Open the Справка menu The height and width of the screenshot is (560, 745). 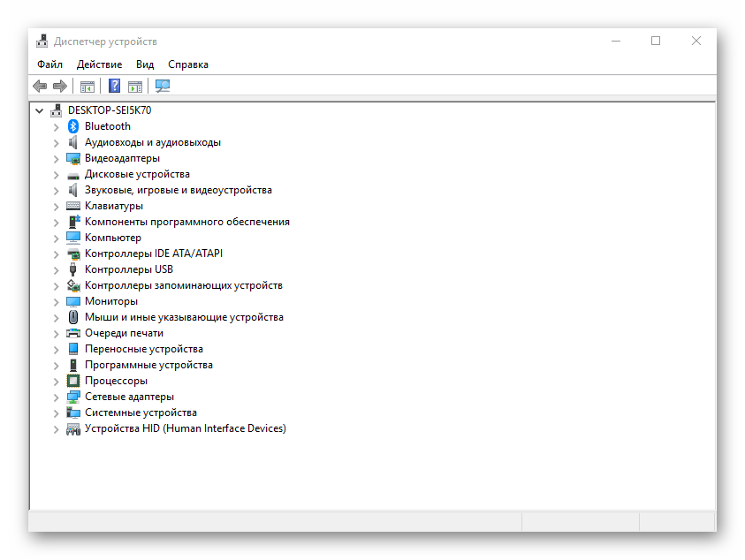click(188, 64)
